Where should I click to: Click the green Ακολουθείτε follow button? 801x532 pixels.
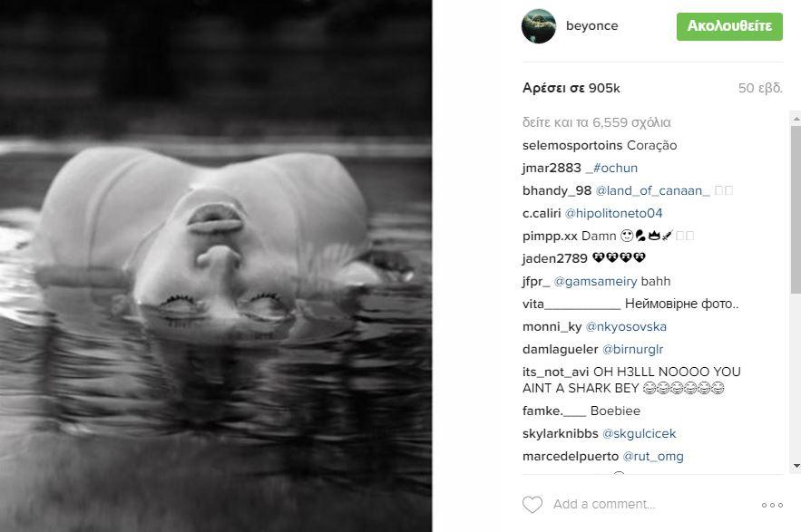point(729,26)
